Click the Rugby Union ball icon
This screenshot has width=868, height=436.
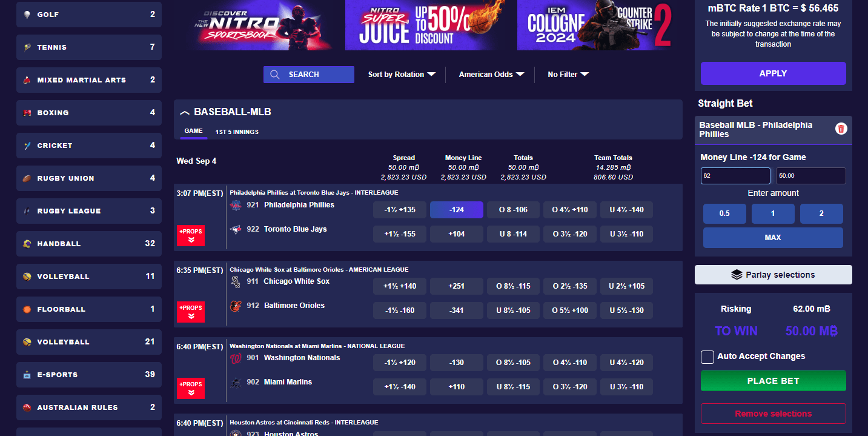(x=27, y=178)
